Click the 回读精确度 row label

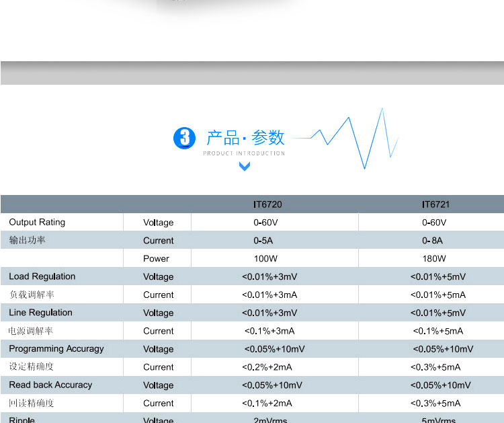coord(31,403)
